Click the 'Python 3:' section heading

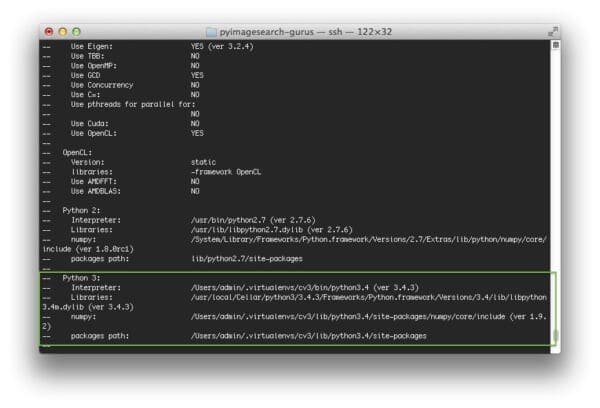coord(81,278)
